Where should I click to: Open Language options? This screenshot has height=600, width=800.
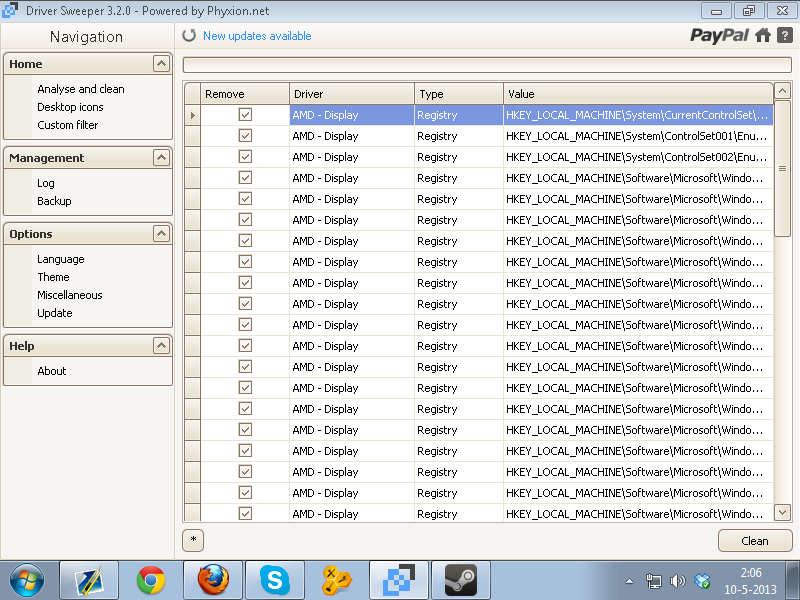click(61, 259)
